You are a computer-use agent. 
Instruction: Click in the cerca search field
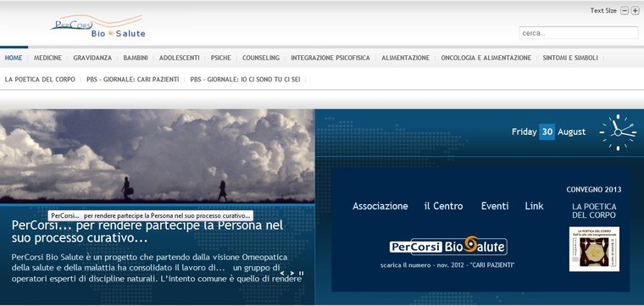click(578, 33)
